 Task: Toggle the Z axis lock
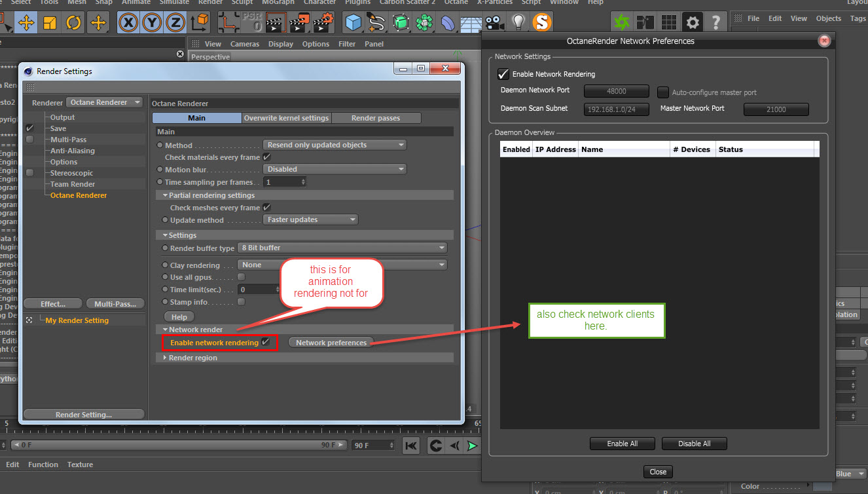coord(175,24)
